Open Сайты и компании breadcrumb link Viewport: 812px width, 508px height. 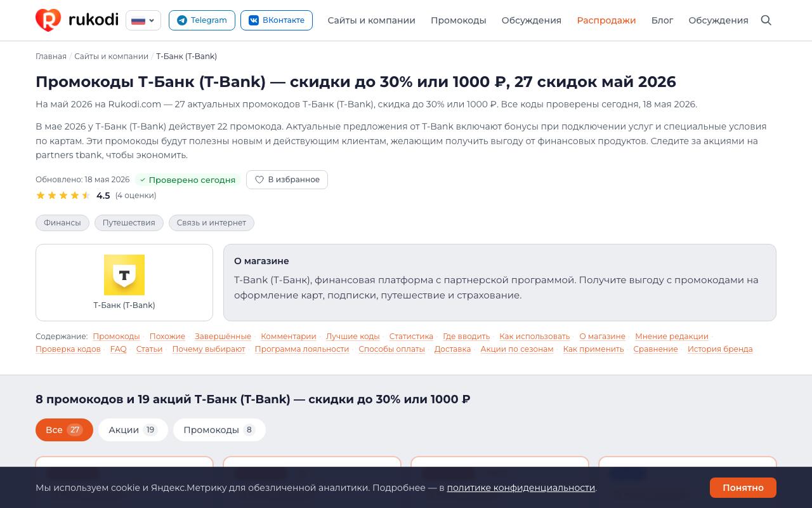coord(111,57)
